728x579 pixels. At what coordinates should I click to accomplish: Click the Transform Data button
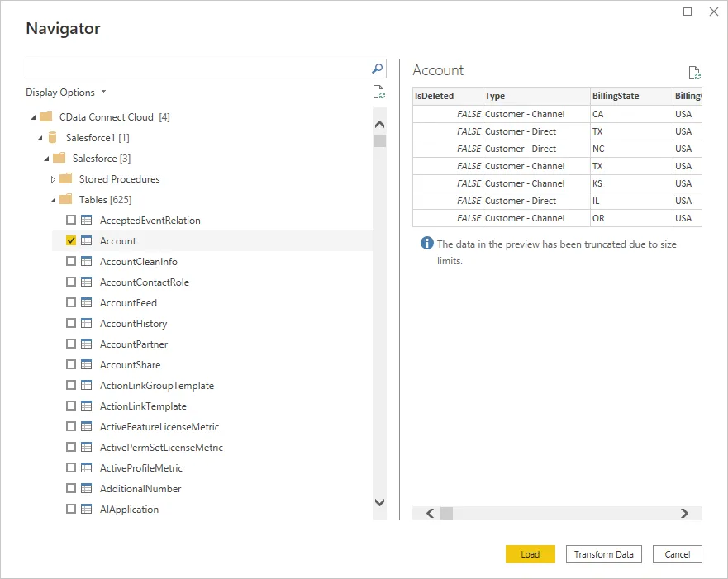(603, 554)
